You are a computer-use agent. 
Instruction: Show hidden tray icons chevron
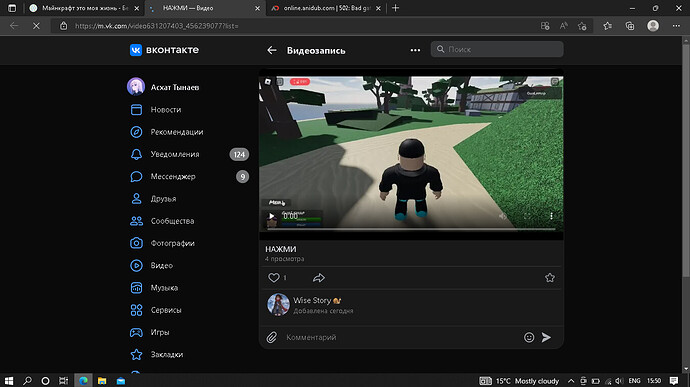[571, 381]
